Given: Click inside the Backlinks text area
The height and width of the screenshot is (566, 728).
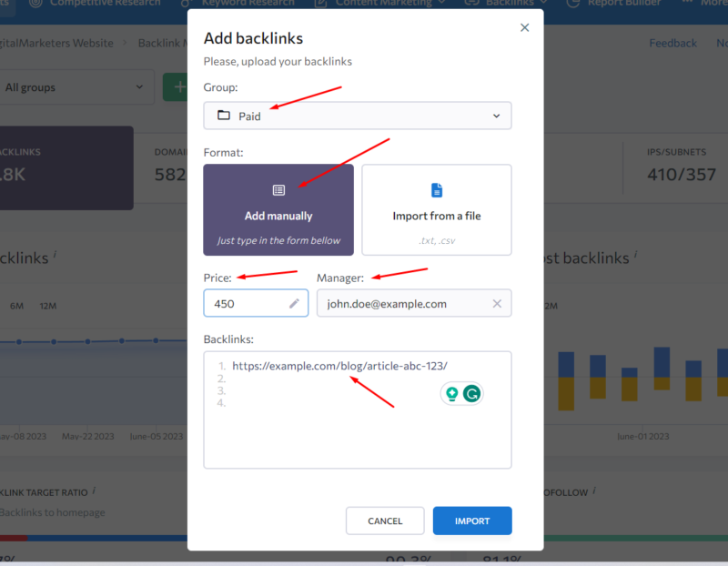Looking at the screenshot, I should [358, 410].
